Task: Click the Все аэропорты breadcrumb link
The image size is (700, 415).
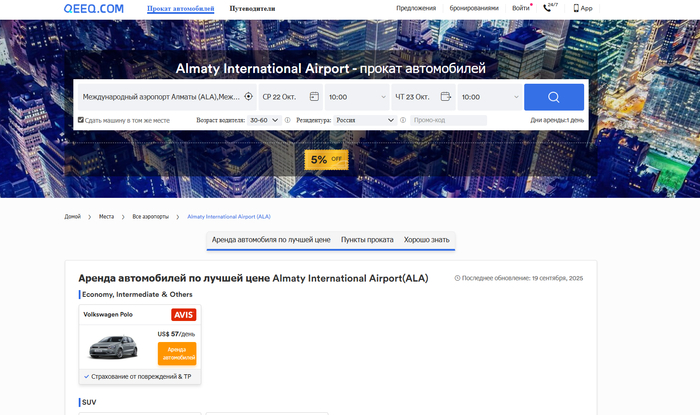Action: (x=149, y=216)
